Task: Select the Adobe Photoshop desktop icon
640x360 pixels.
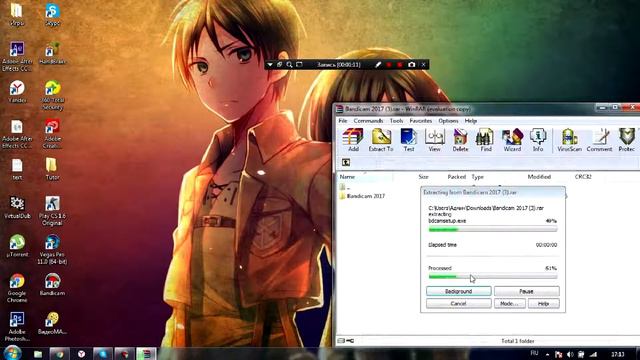Action: [x=17, y=327]
